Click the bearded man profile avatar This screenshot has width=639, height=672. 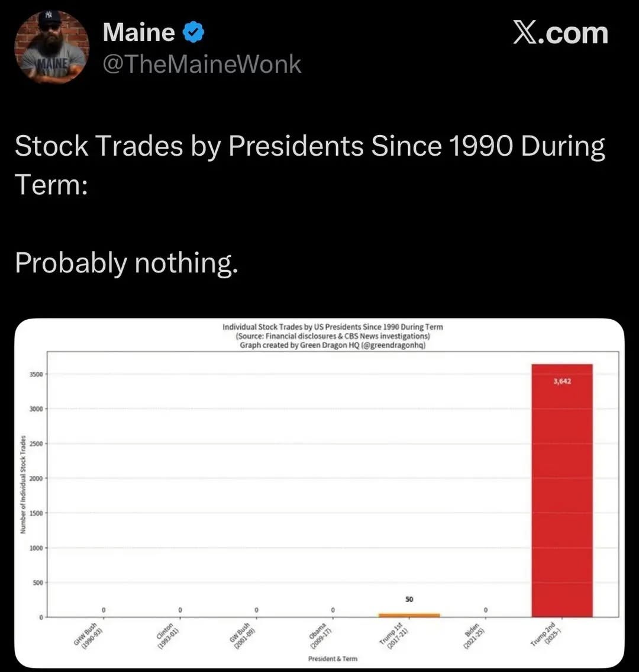pyautogui.click(x=52, y=47)
